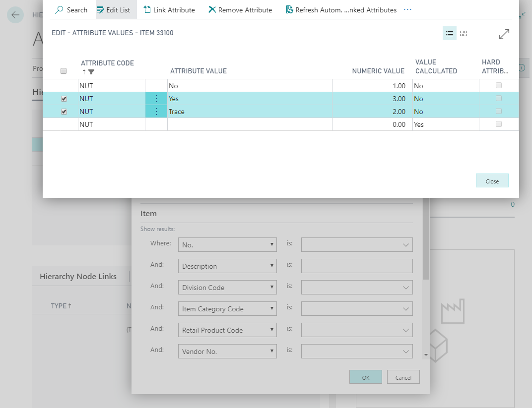This screenshot has height=408, width=532.
Task: Uncheck the row with value Yes
Action: click(64, 99)
